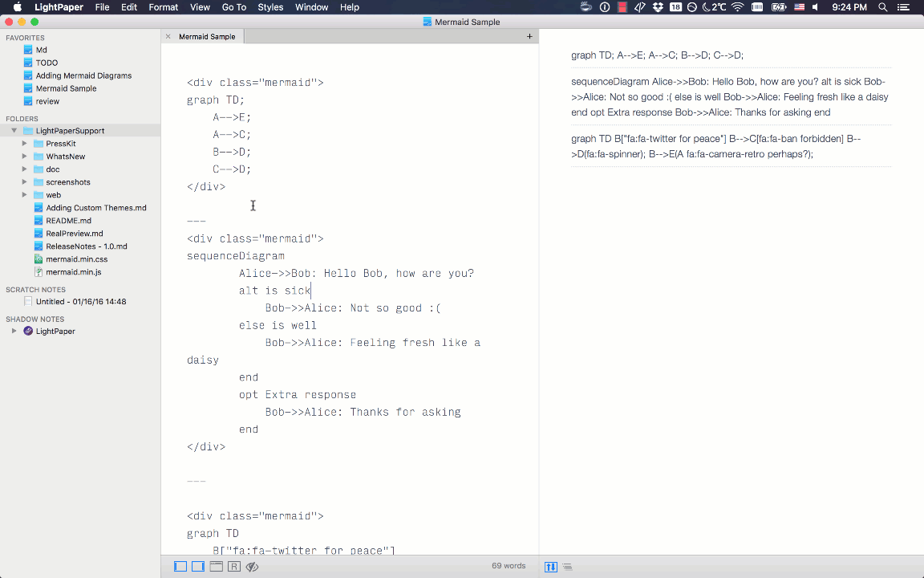This screenshot has width=924, height=578.
Task: Click the US flag input source icon
Action: (x=799, y=7)
